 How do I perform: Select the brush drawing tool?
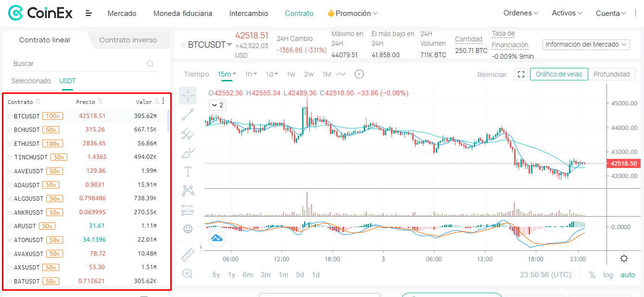coord(188,153)
